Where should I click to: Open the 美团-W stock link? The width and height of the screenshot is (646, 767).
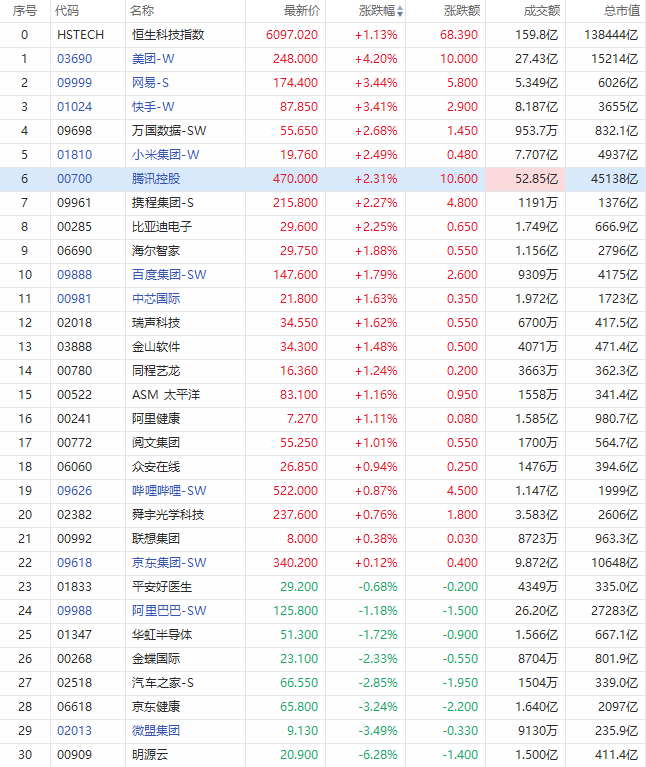tap(153, 59)
